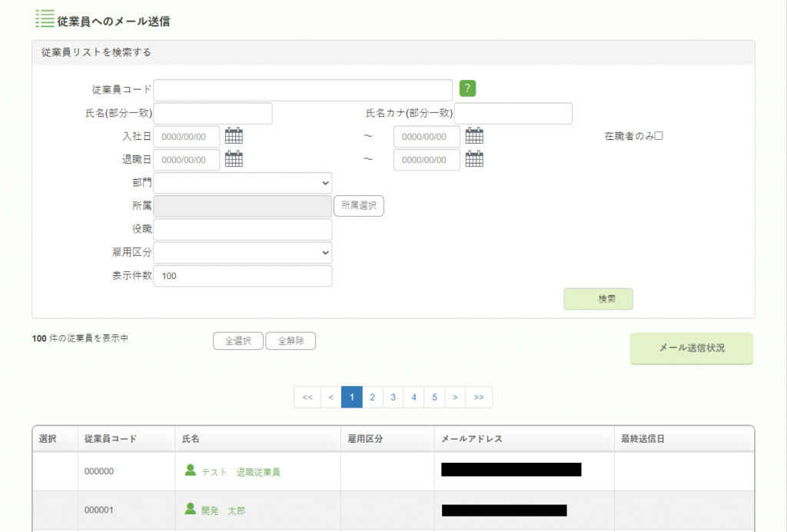Focus the 従業員コード input field
This screenshot has width=787, height=532.
(303, 90)
